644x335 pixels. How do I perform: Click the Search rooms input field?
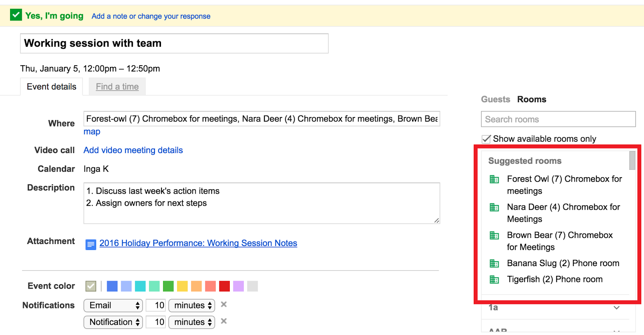click(558, 119)
